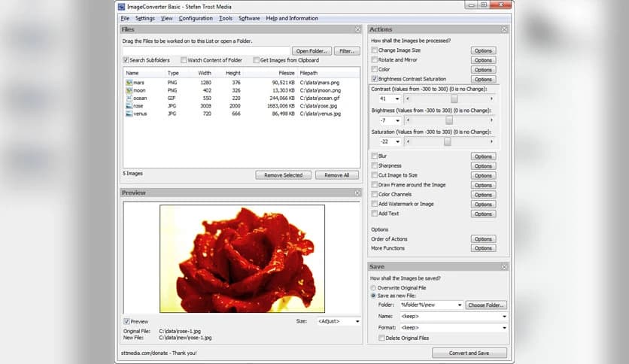Click the brightness slider right arrow
The height and width of the screenshot is (364, 629).
491,120
